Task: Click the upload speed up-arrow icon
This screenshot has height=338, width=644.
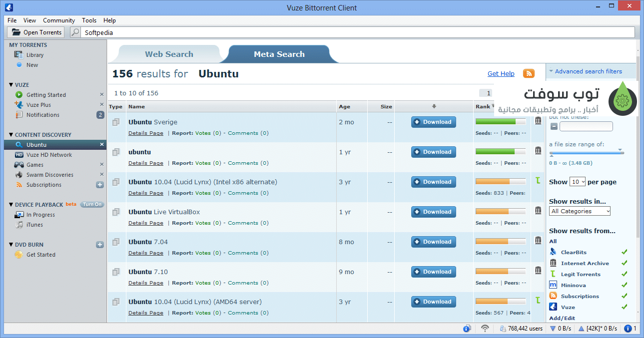Action: click(x=581, y=329)
